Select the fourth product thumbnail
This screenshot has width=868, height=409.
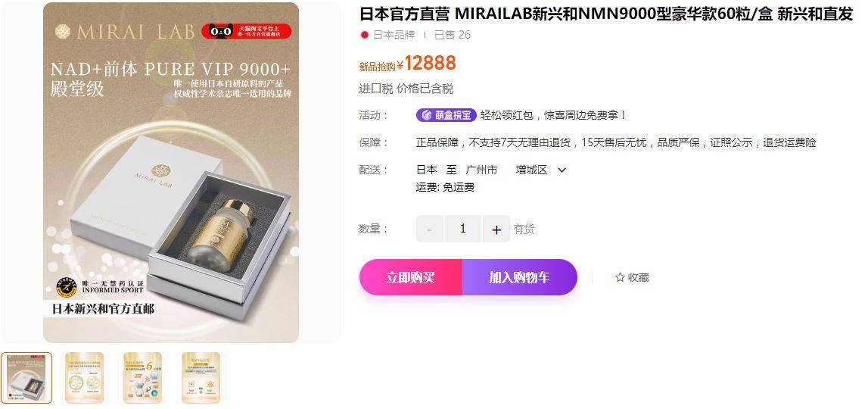point(201,378)
